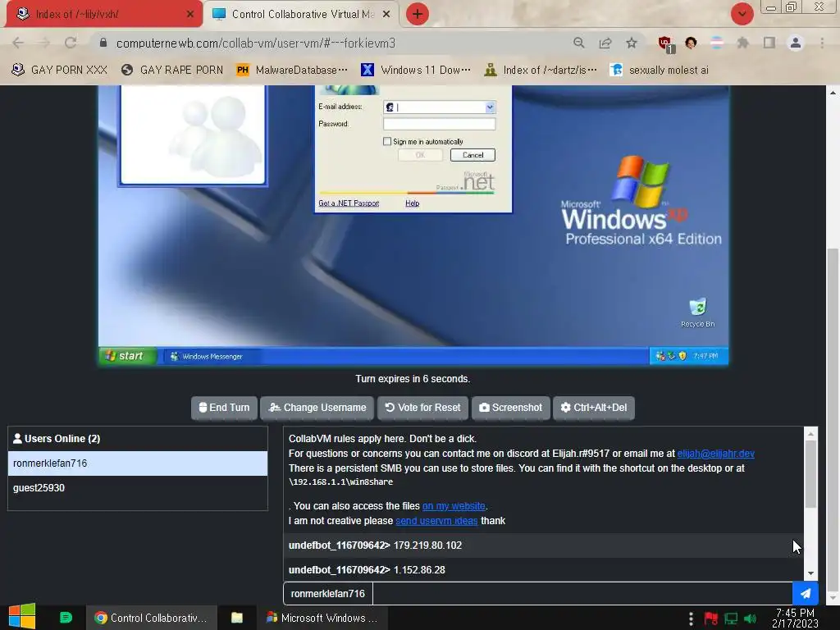Image resolution: width=840 pixels, height=630 pixels.
Task: Click Vote for Reset button
Action: click(x=422, y=408)
